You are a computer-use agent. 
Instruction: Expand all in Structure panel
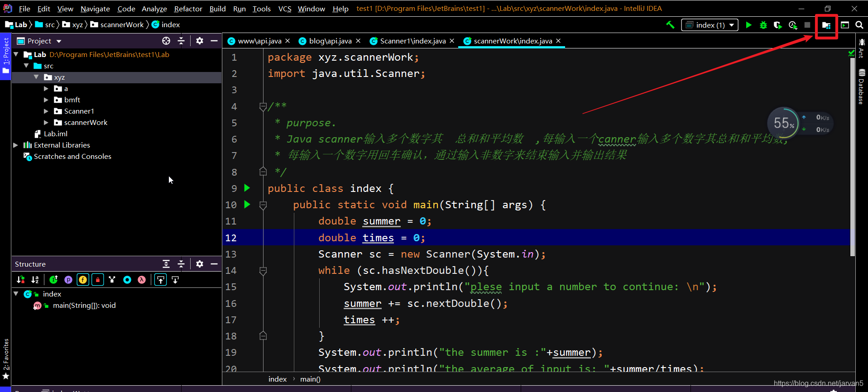pos(166,264)
